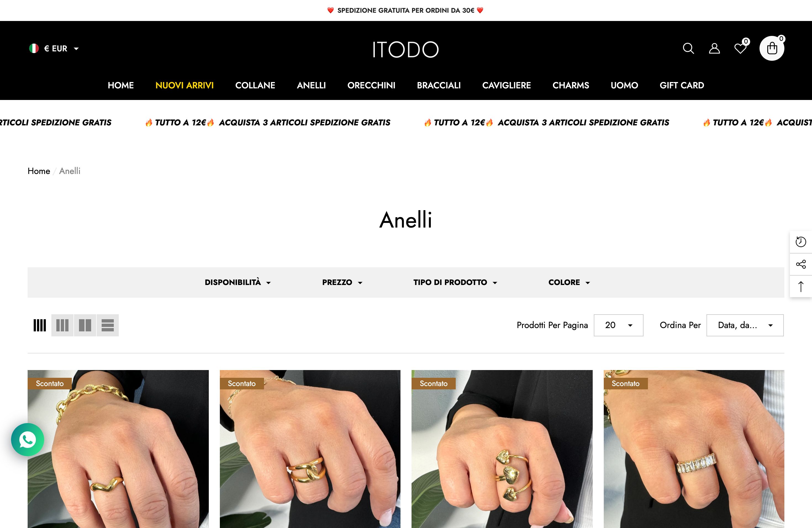Open the Ordina Per sort dropdown
The height and width of the screenshot is (528, 812).
tap(745, 325)
